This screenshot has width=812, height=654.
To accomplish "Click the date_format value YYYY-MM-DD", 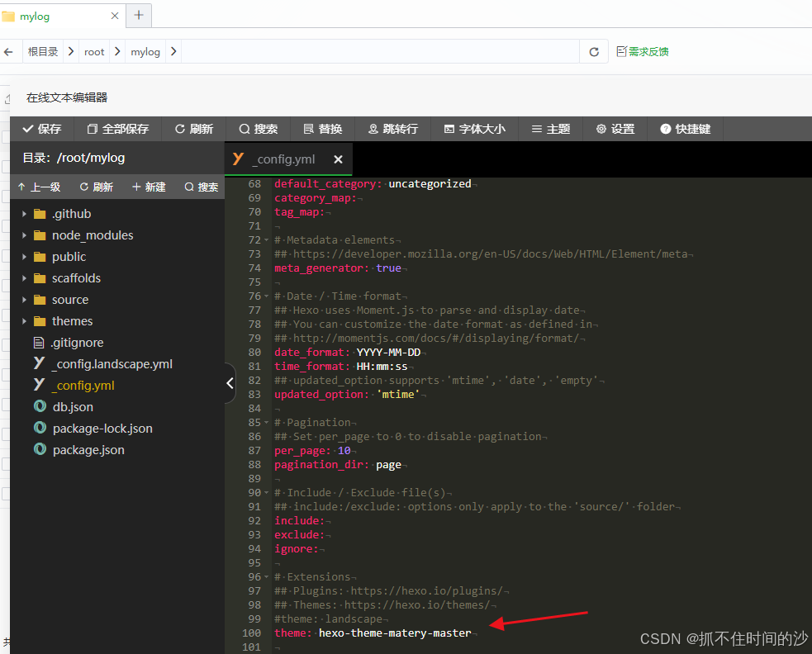I will point(388,352).
